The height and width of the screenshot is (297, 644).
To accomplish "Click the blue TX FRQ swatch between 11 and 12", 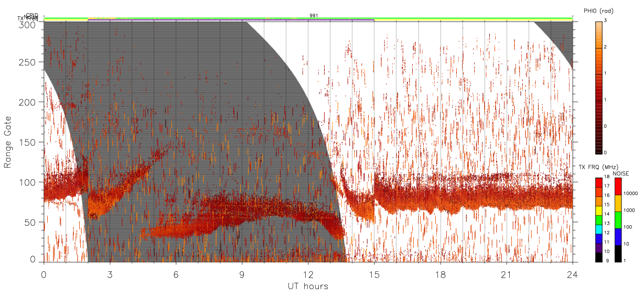I will pos(599,239).
